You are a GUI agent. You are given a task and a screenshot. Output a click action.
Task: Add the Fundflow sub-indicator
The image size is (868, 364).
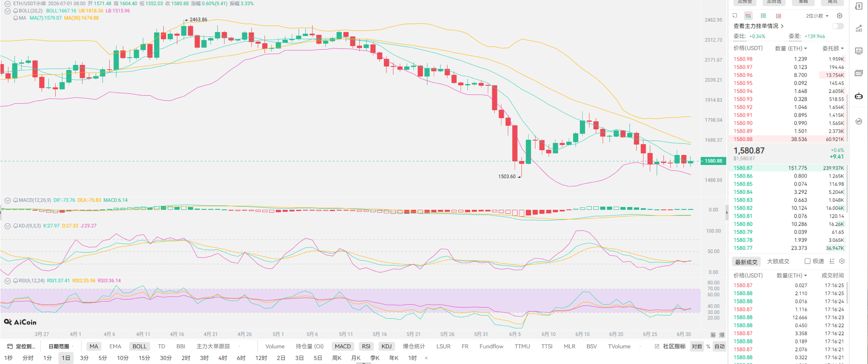click(491, 346)
